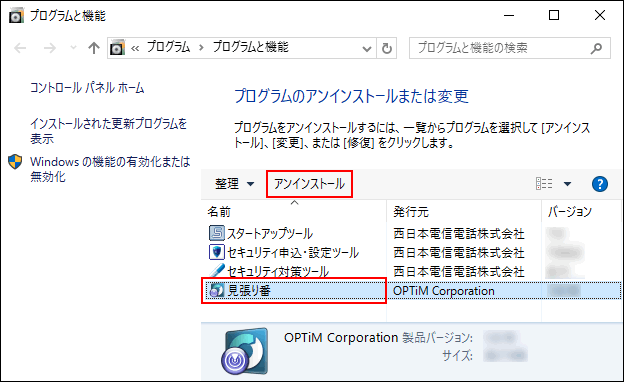Open the 整理 dropdown menu
This screenshot has height=382, width=624.
click(234, 184)
